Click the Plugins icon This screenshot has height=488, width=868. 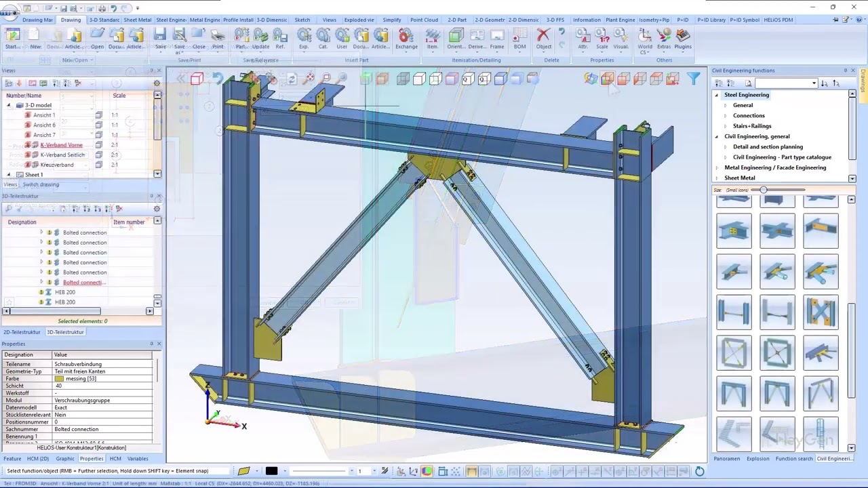pyautogui.click(x=683, y=38)
